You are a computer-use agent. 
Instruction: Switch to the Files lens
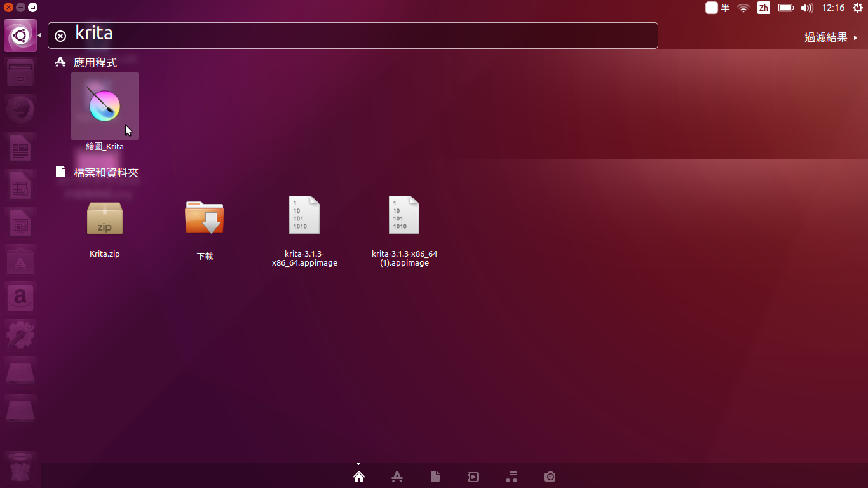click(435, 477)
